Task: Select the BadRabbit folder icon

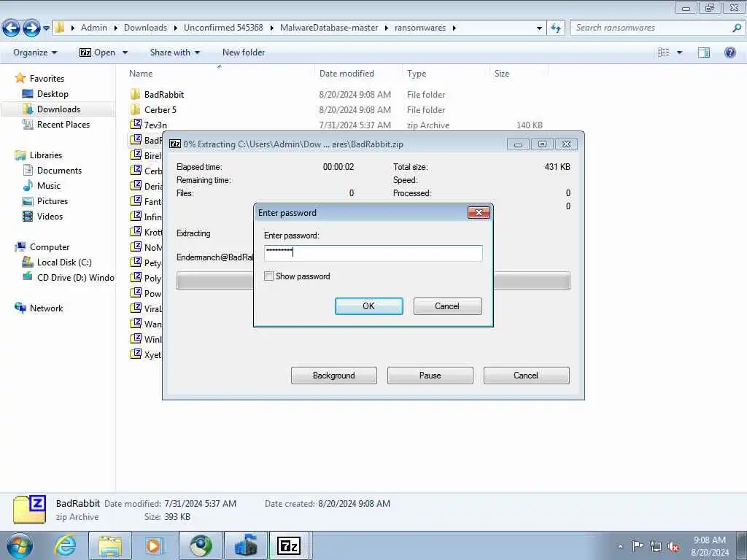Action: [x=135, y=94]
